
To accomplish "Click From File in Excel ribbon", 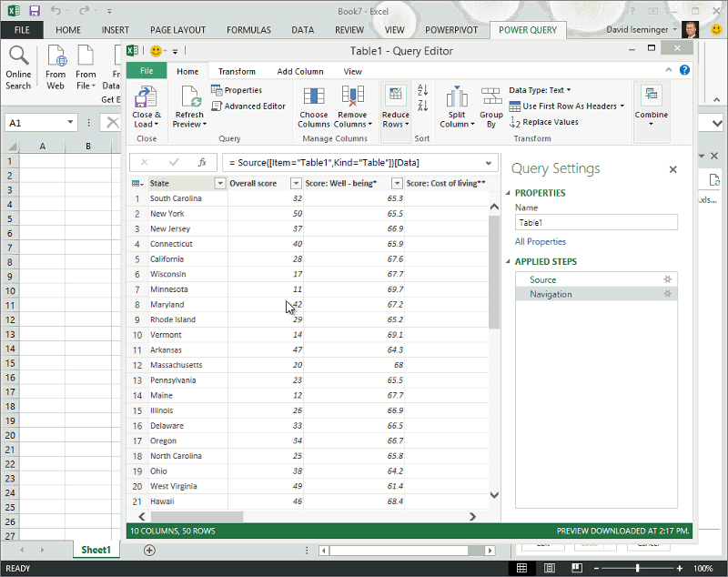I will pyautogui.click(x=86, y=67).
